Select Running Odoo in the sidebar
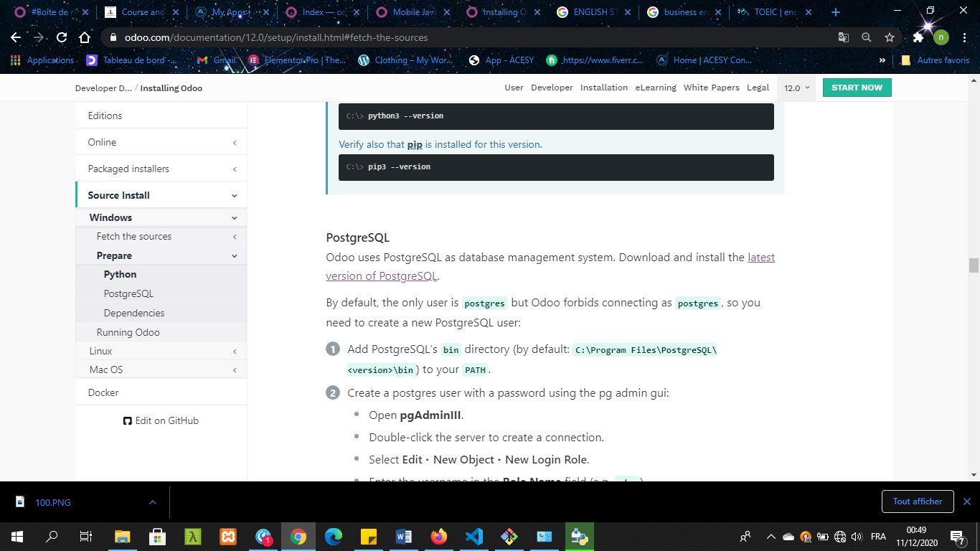The image size is (980, 551). (x=128, y=332)
